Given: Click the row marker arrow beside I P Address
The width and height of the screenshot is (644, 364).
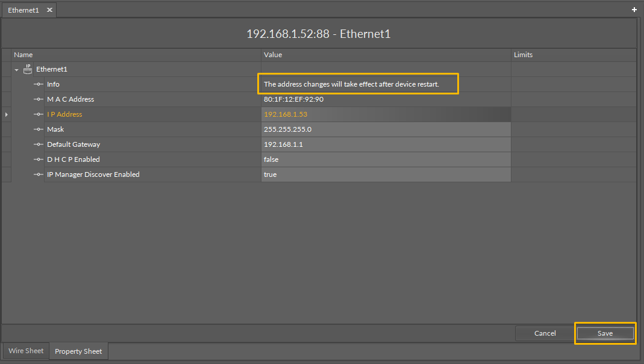Looking at the screenshot, I should (6, 114).
